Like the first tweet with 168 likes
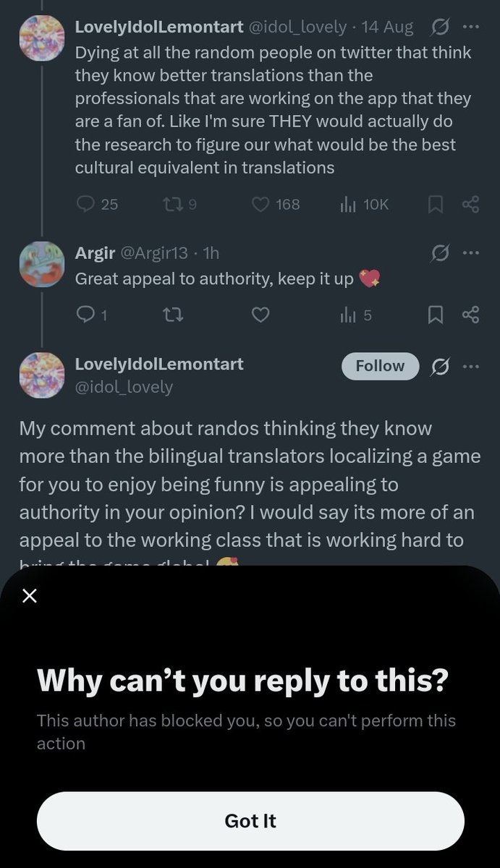 pos(275,205)
